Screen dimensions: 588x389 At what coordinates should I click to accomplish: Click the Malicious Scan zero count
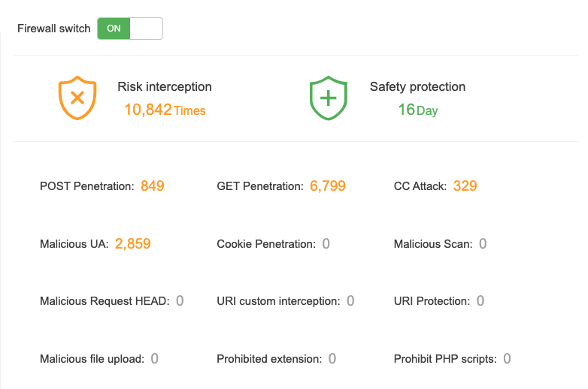(483, 243)
